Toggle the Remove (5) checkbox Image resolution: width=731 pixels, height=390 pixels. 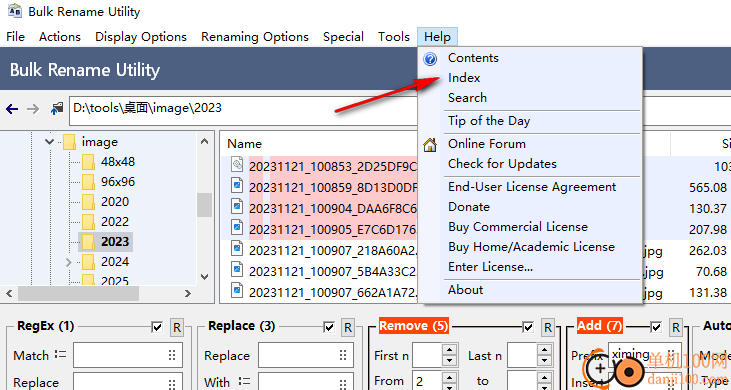[528, 328]
